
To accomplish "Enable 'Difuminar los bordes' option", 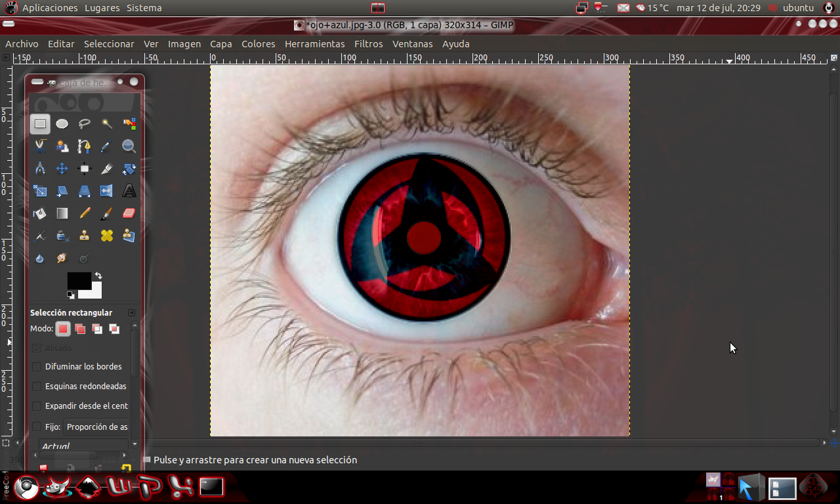I will point(37,367).
